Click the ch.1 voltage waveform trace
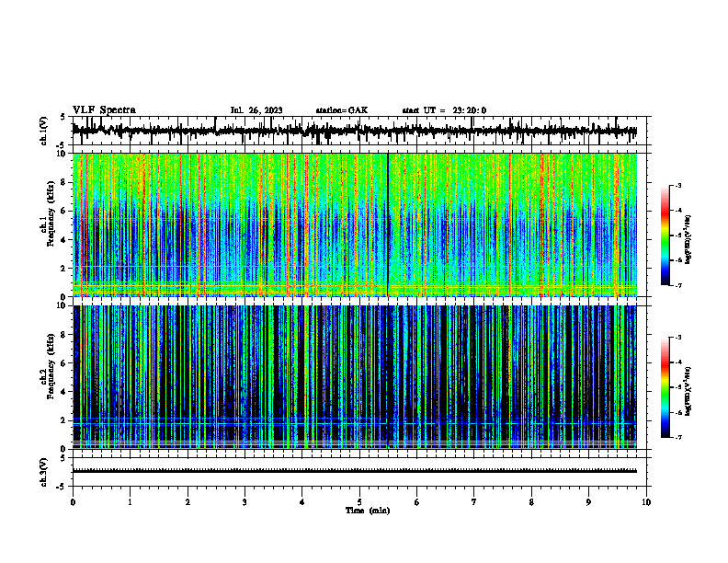The height and width of the screenshot is (563, 728). (354, 131)
